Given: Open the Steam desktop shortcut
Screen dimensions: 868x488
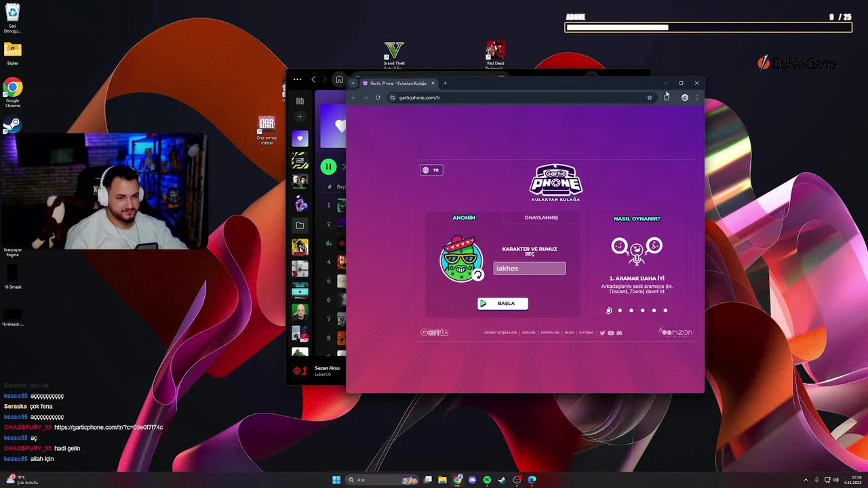Looking at the screenshot, I should pyautogui.click(x=12, y=125).
